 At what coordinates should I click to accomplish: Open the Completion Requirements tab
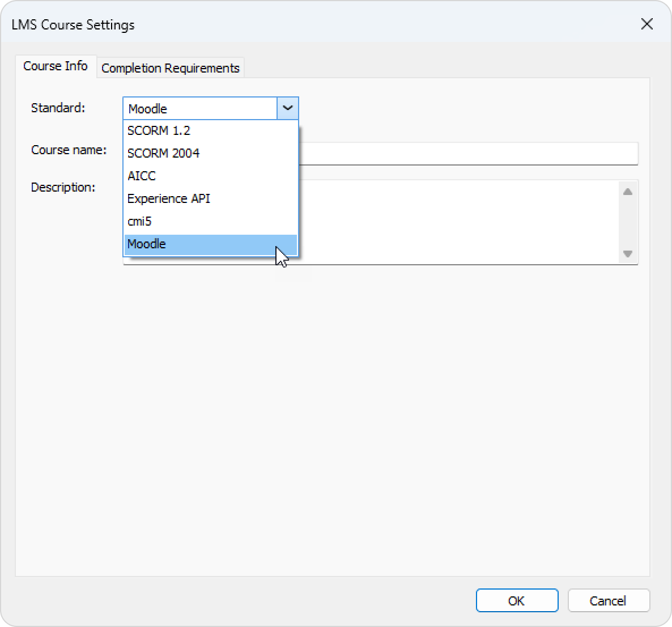click(x=170, y=68)
